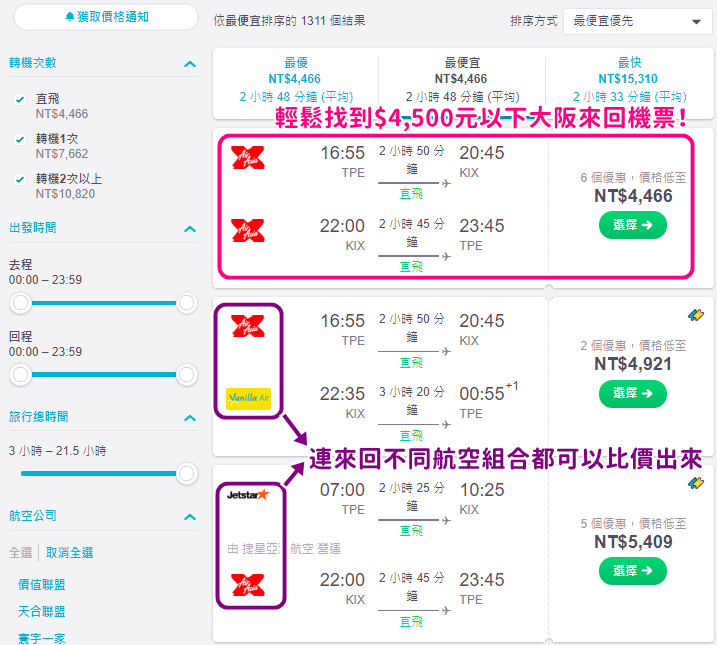Screen dimensions: 717x645
Task: Toggle the 轉機2次以上 checkbox
Action: coord(20,179)
